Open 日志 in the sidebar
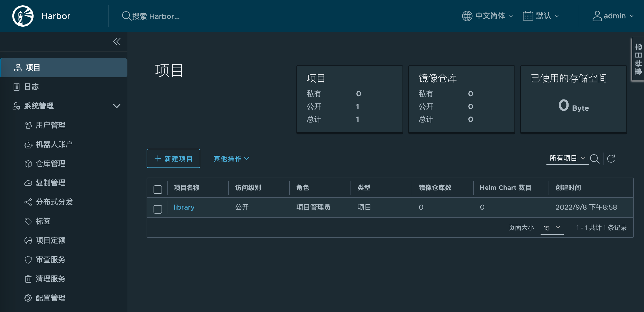The image size is (644, 312). tap(31, 87)
